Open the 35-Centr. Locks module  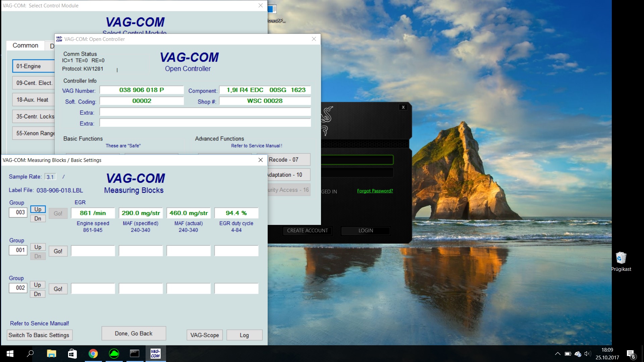coord(33,116)
